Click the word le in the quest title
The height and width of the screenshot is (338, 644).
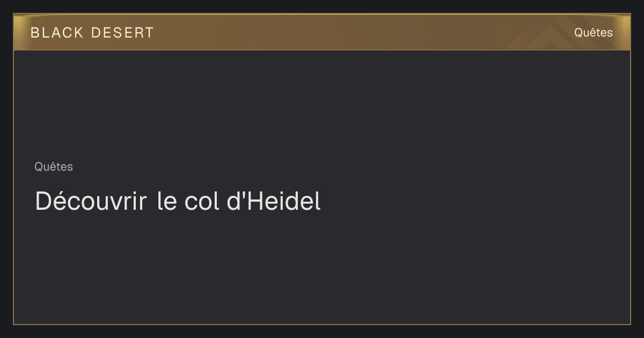(x=167, y=201)
